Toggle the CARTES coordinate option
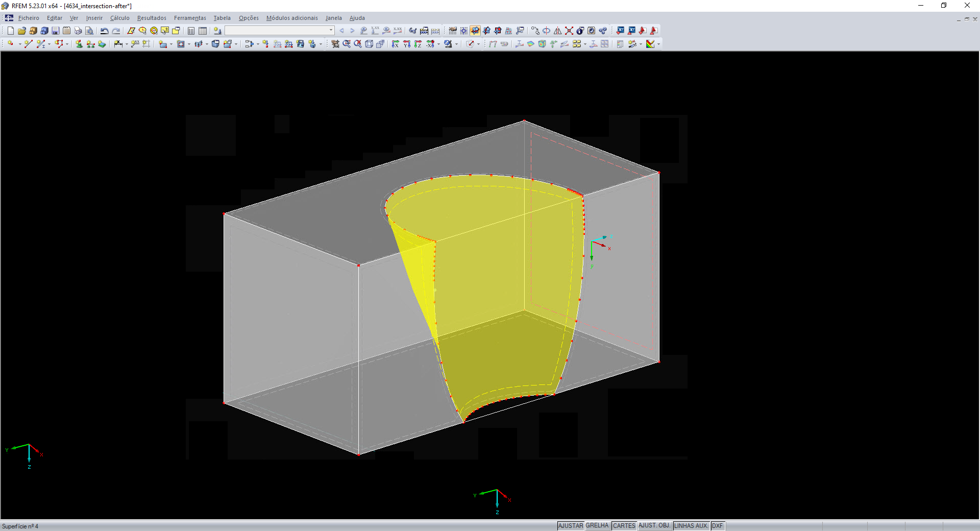The image size is (980, 531). 624,526
